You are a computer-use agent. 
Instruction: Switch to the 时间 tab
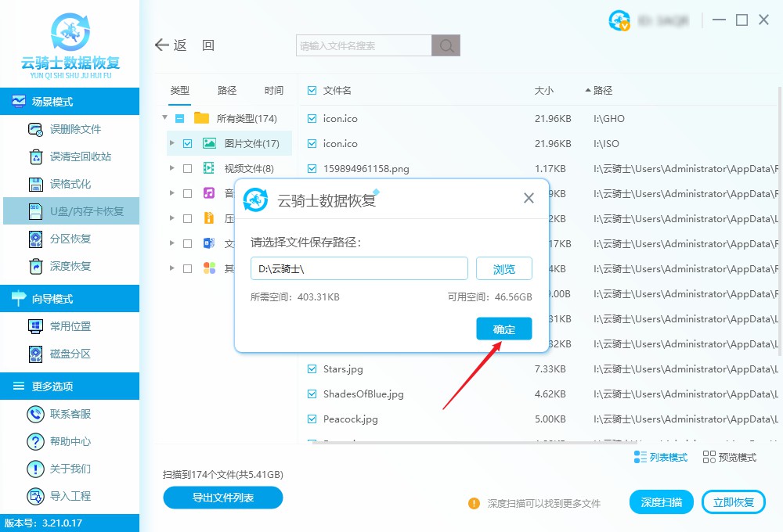[273, 90]
